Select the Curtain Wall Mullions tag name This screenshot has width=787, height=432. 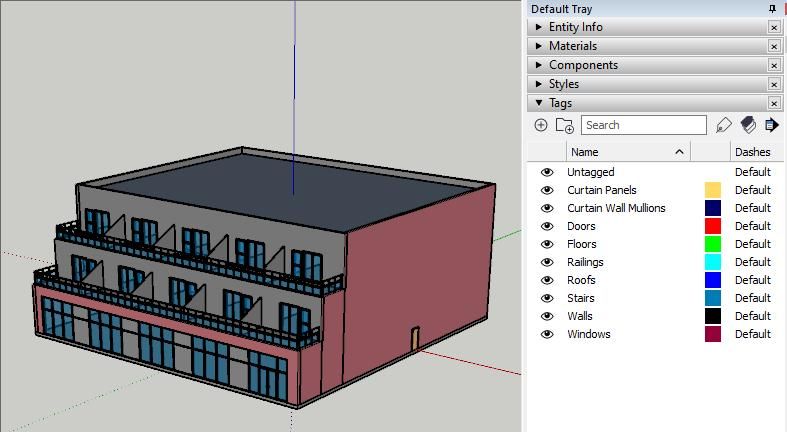point(616,208)
